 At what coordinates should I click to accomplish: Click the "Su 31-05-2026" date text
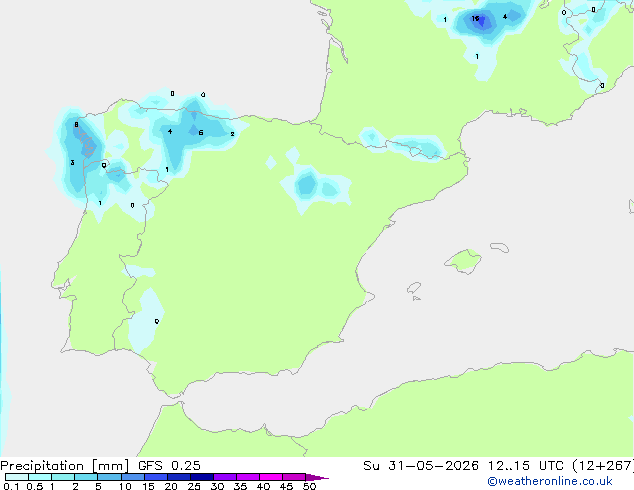pyautogui.click(x=421, y=466)
